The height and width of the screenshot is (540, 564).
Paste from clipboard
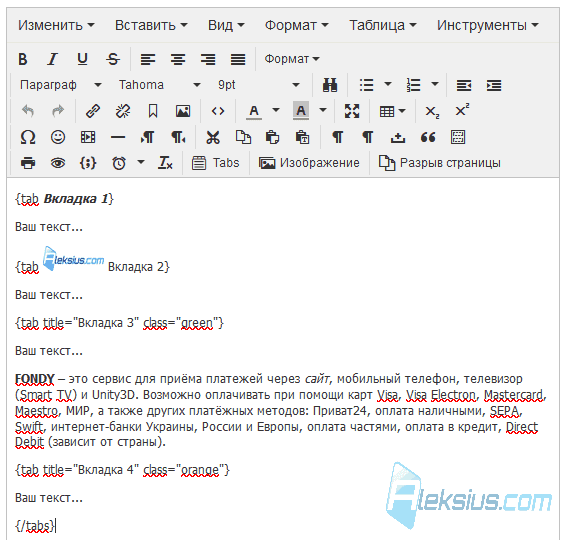(272, 137)
